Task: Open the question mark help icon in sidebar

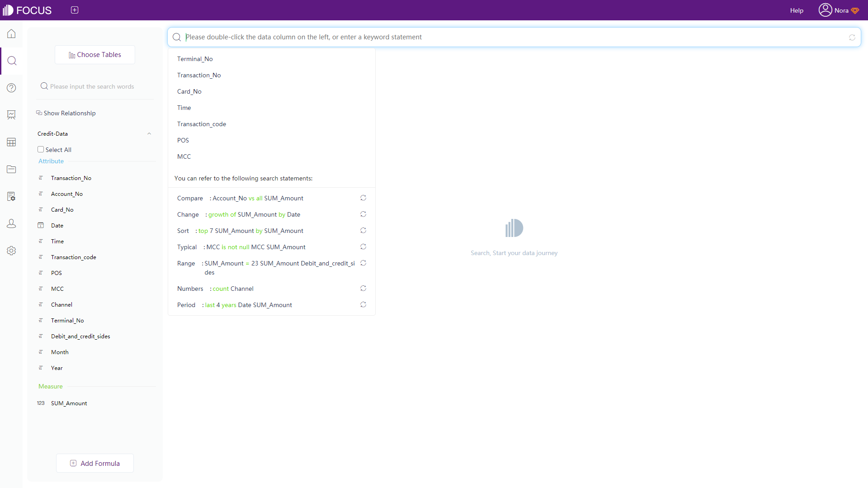Action: [11, 88]
